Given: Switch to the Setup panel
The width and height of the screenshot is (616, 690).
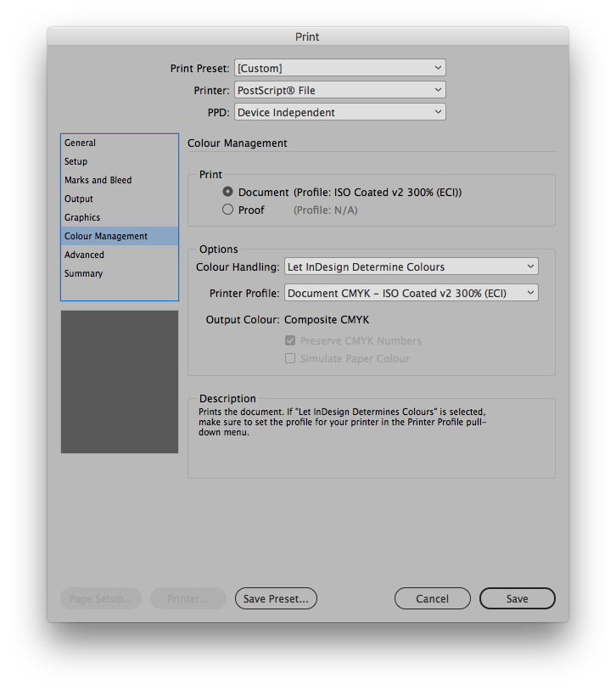Looking at the screenshot, I should pyautogui.click(x=120, y=161).
